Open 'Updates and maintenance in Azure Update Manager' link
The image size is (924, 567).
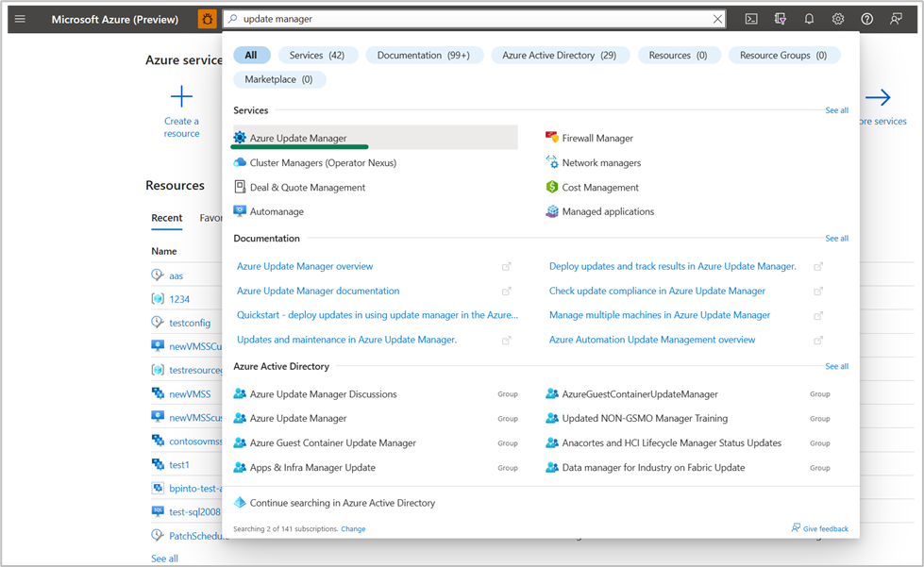coord(346,340)
